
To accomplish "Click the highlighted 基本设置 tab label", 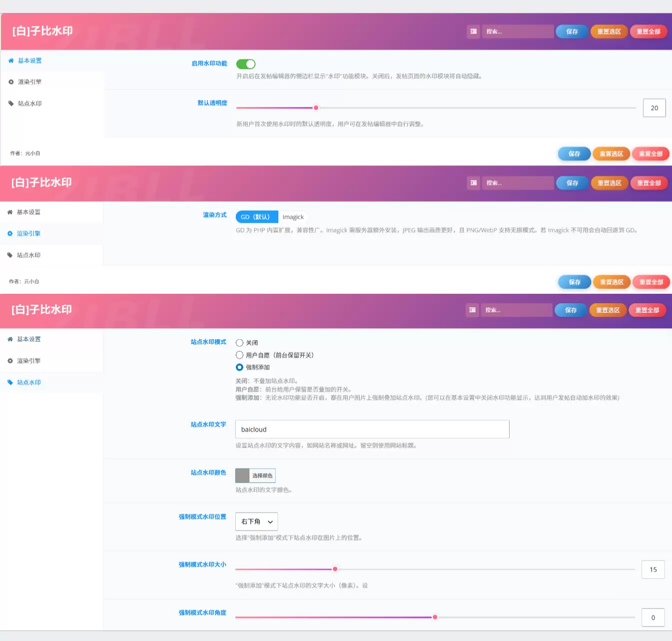I will pyautogui.click(x=30, y=60).
